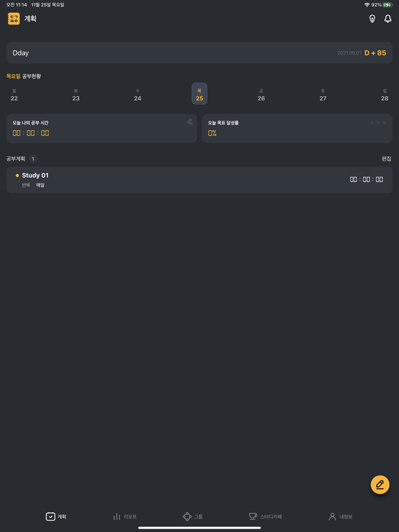This screenshot has width=399, height=532.
Task: Pick Saturday 27 date
Action: coord(323,95)
